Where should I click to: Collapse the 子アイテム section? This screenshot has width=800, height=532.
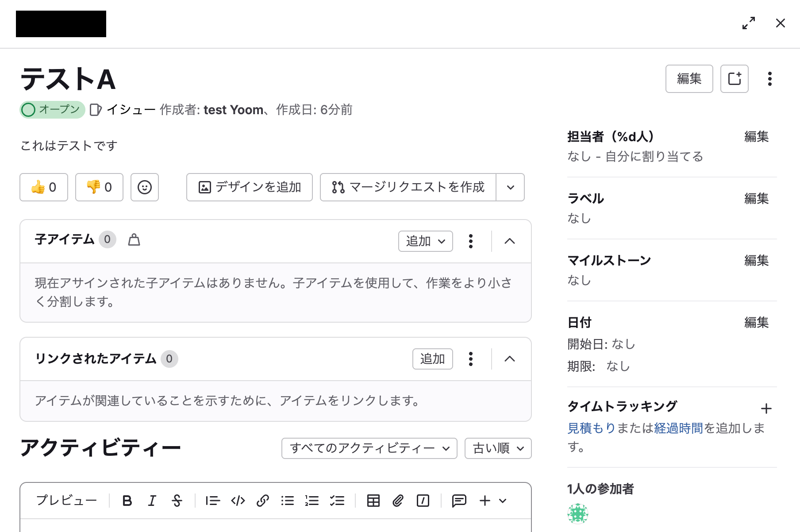pos(510,241)
